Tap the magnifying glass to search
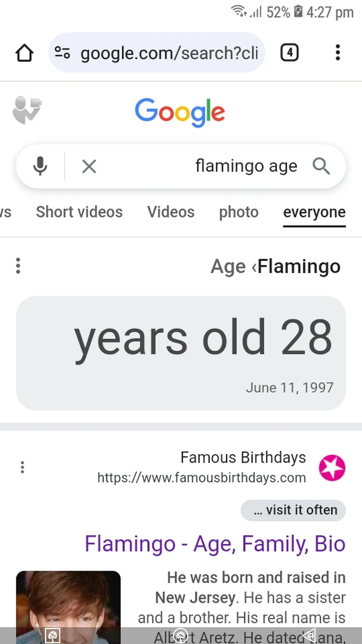Image resolution: width=362 pixels, height=644 pixels. (321, 166)
